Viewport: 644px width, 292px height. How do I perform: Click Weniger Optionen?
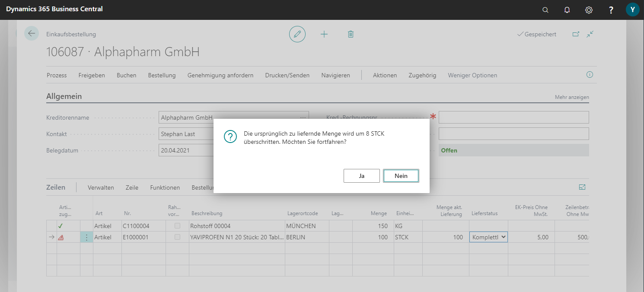pos(472,75)
